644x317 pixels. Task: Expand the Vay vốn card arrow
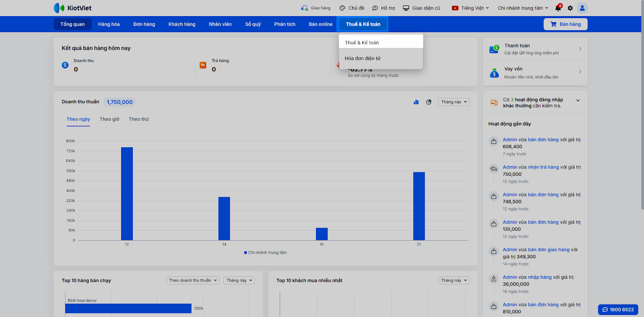pyautogui.click(x=580, y=72)
